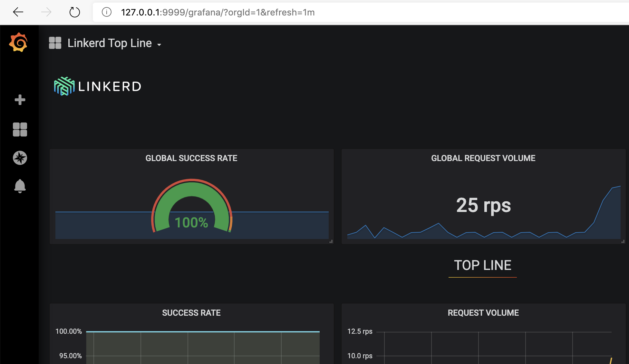Screen dimensions: 629x364
Task: Click the browser forward arrow
Action: click(x=46, y=12)
